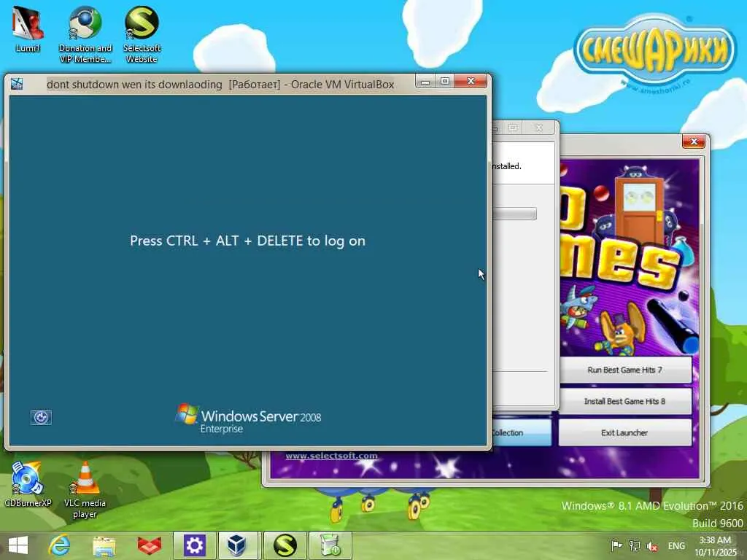This screenshot has height=560, width=747.
Task: Open the clock showing 3:38 AM
Action: [x=715, y=545]
